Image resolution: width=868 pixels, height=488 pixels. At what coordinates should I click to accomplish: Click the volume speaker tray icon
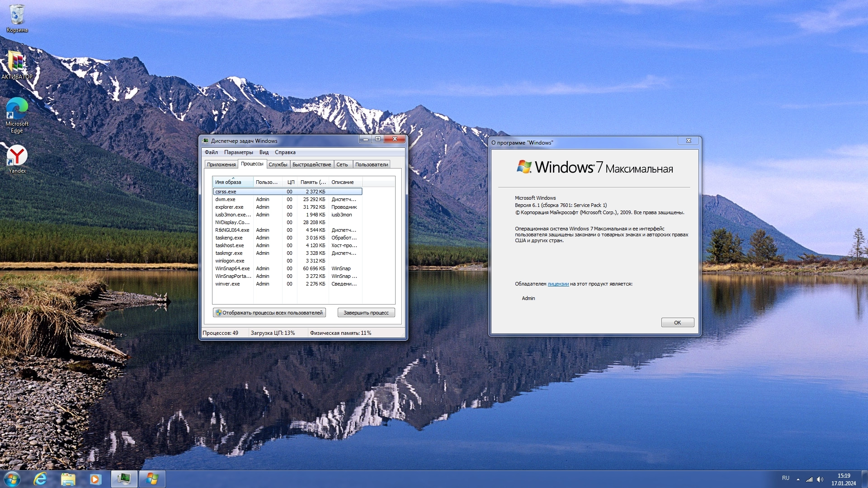click(820, 479)
